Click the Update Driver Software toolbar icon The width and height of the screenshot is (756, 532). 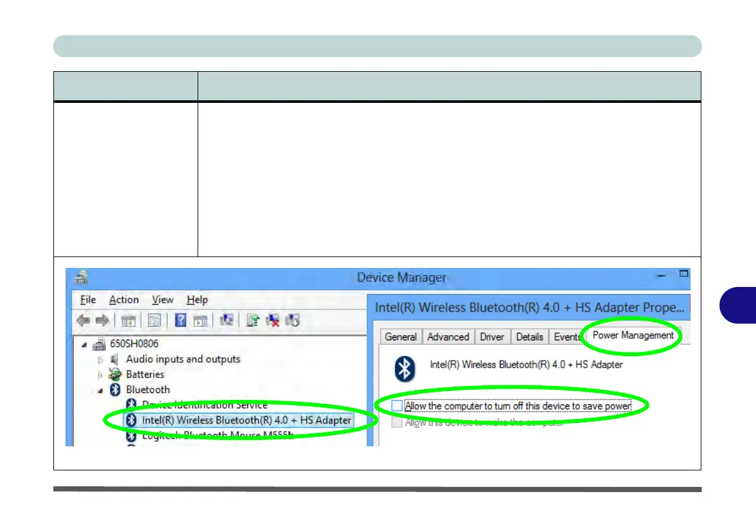click(253, 320)
